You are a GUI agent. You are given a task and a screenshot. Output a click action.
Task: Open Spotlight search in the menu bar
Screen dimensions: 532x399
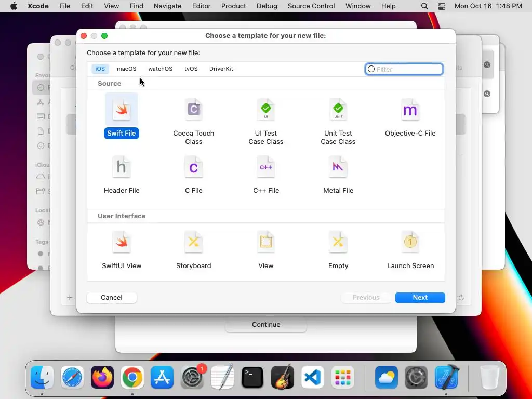coord(424,6)
